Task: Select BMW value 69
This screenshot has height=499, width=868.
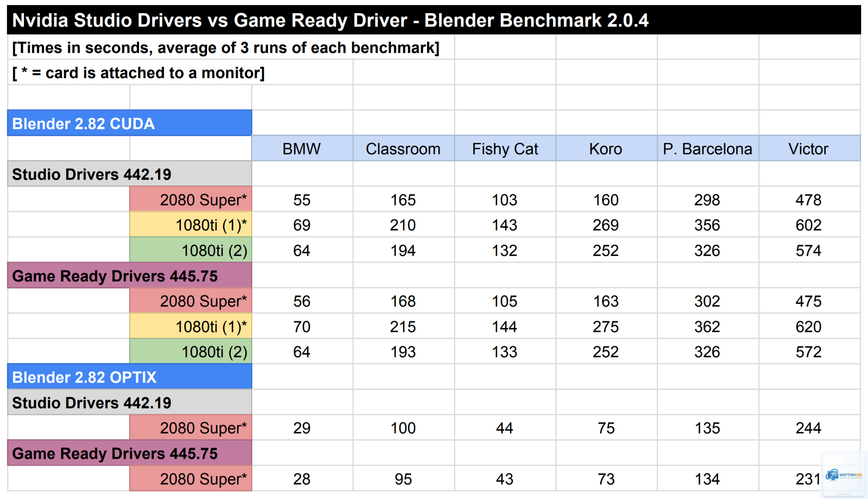Action: [x=302, y=225]
